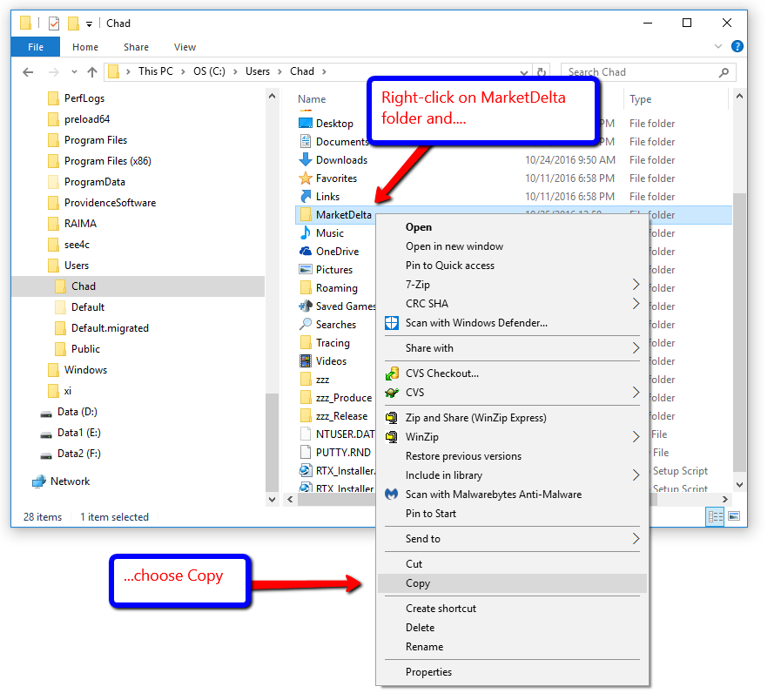Select the Favorites star icon
781x700 pixels.
click(x=306, y=178)
